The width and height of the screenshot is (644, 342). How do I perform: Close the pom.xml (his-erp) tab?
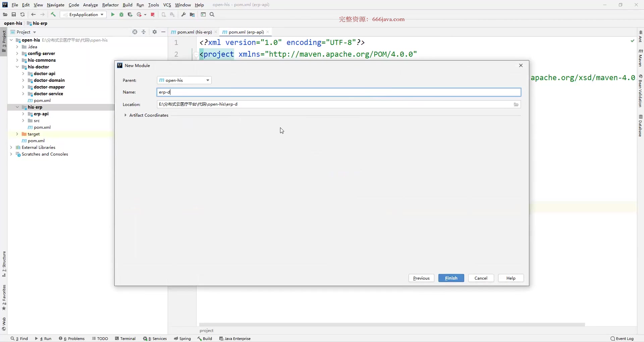(x=216, y=32)
